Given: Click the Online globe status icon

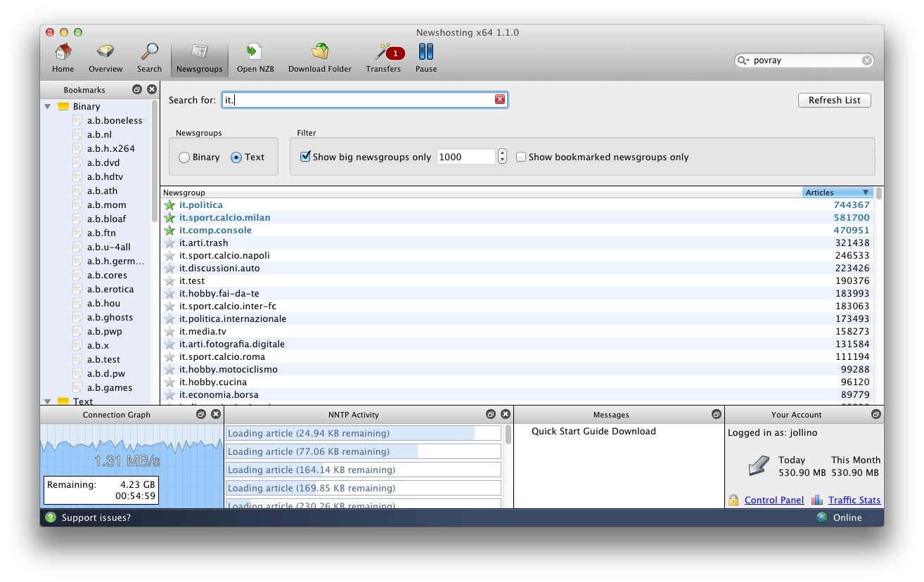Looking at the screenshot, I should [x=822, y=517].
